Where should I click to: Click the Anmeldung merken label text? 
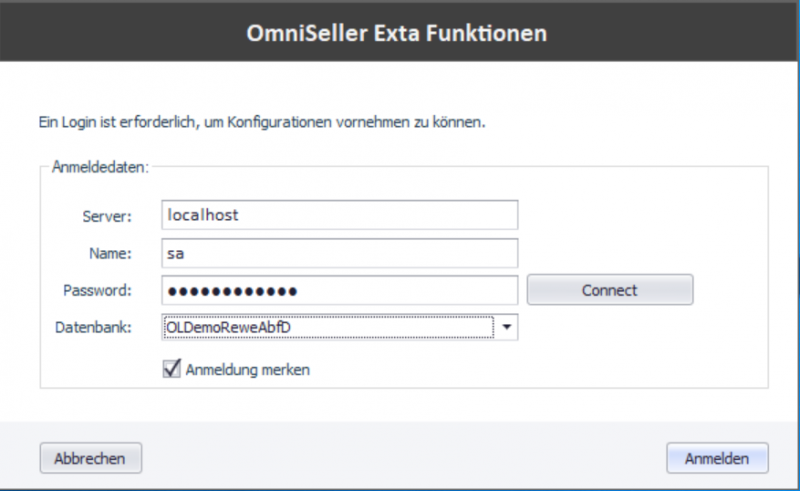click(248, 370)
